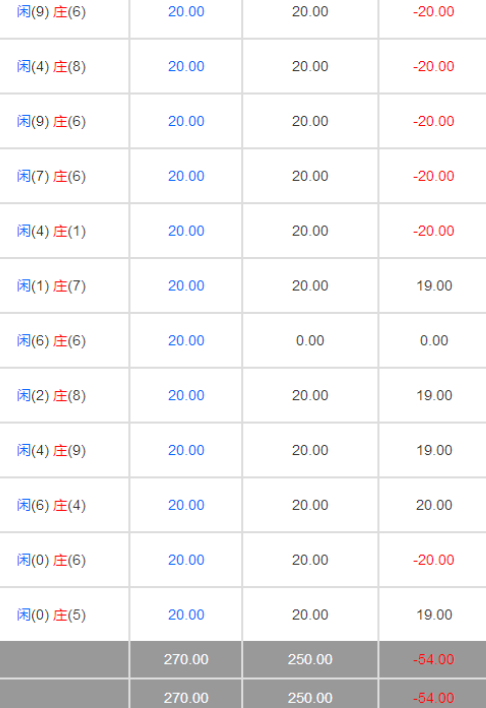Click the 0.00 valid bet amount cell
Viewport: 486px width, 708px height.
(x=310, y=340)
